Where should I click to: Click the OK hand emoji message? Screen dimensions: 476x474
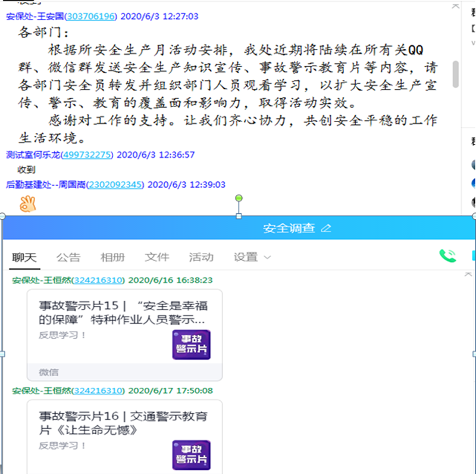pos(27,204)
